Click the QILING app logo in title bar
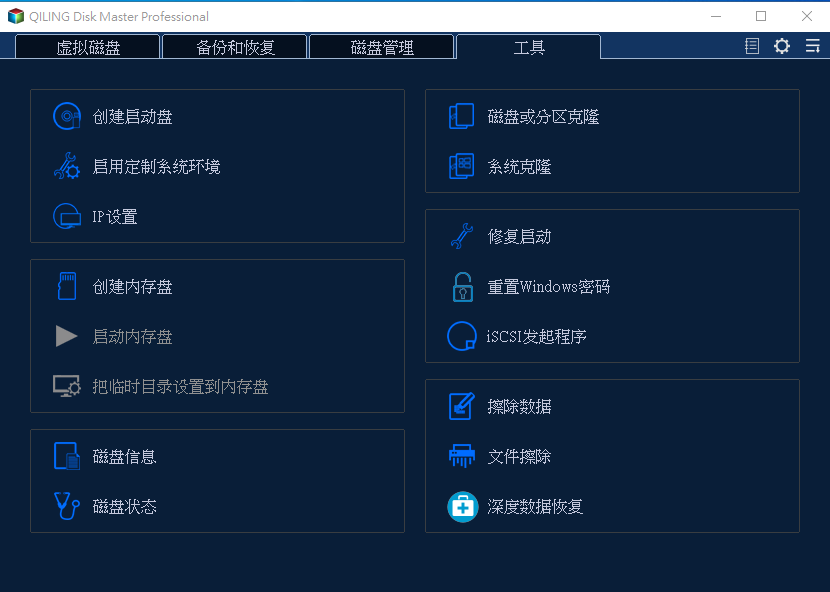The width and height of the screenshot is (830, 592). click(x=16, y=16)
